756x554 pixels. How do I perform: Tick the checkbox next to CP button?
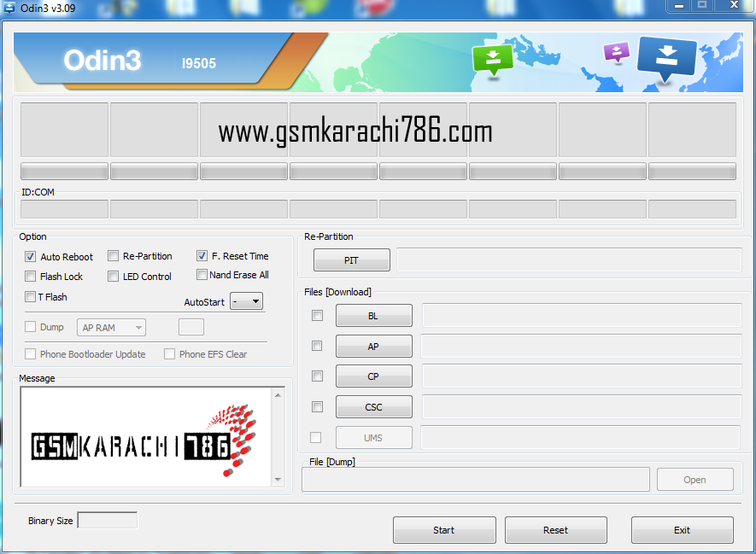(x=317, y=376)
